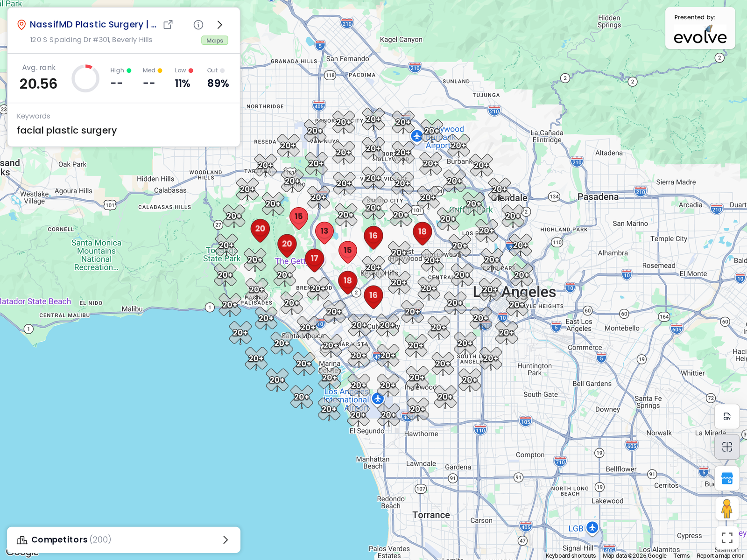Click the Out 89% value
747x560 pixels.
(x=218, y=84)
